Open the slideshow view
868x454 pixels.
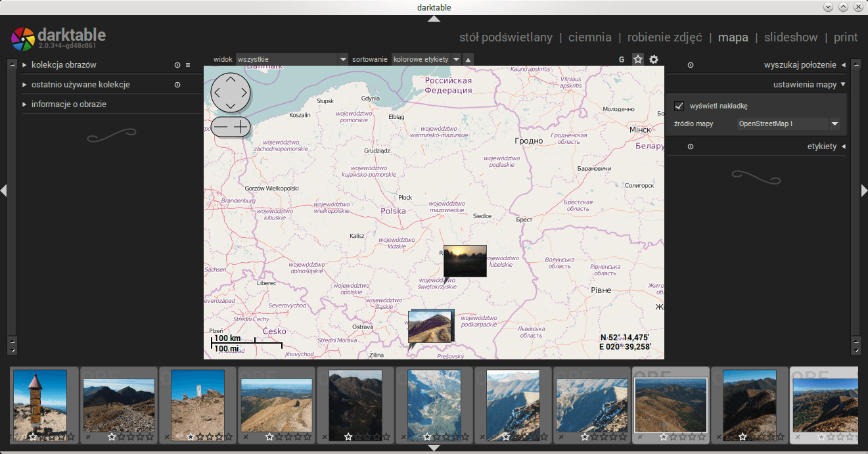790,37
